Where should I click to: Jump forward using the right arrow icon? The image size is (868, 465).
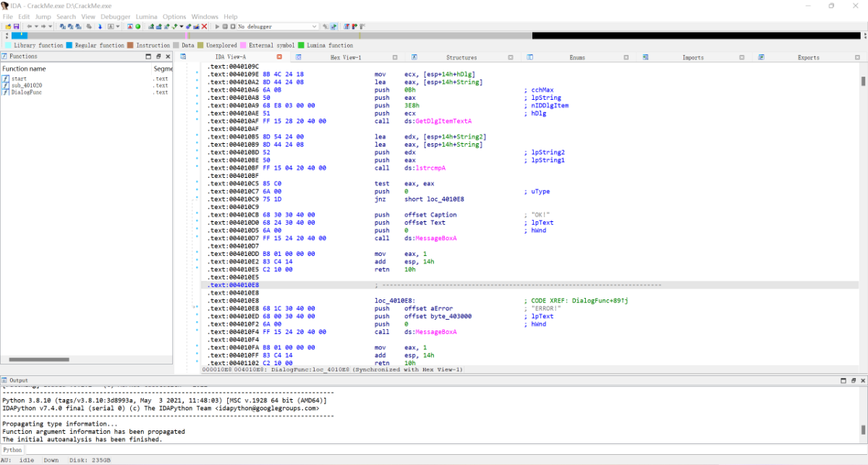[x=42, y=26]
